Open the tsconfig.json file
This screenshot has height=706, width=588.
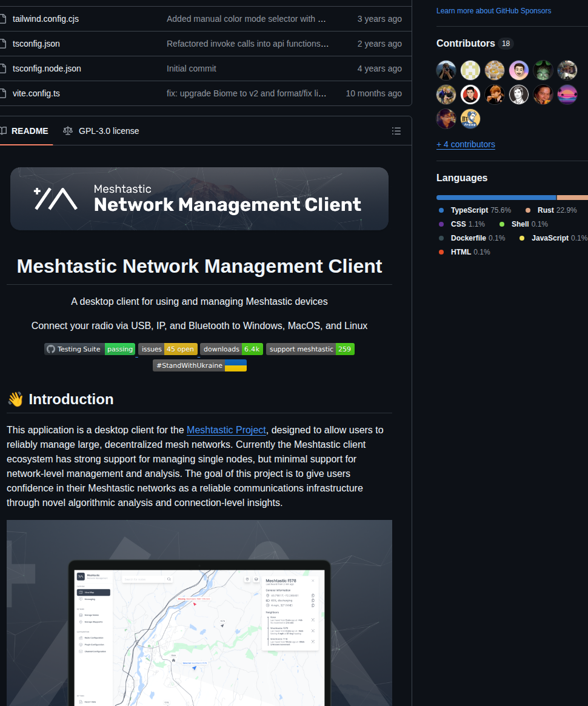point(36,44)
